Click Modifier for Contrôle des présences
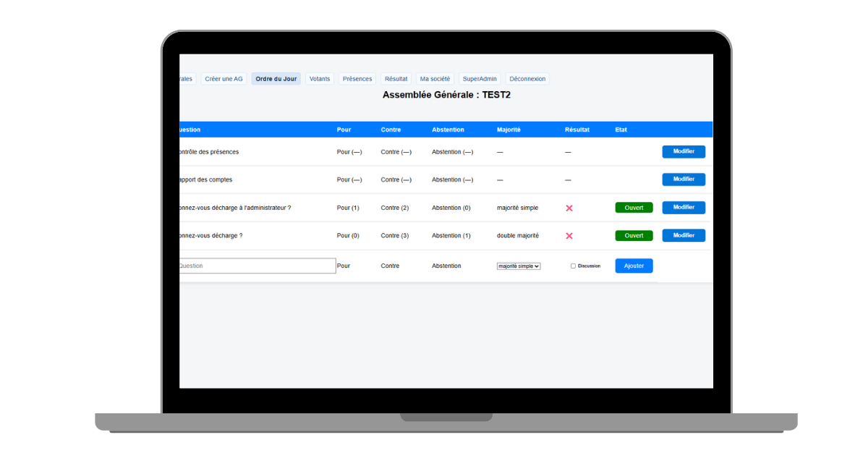The image size is (868, 456). pyautogui.click(x=684, y=151)
